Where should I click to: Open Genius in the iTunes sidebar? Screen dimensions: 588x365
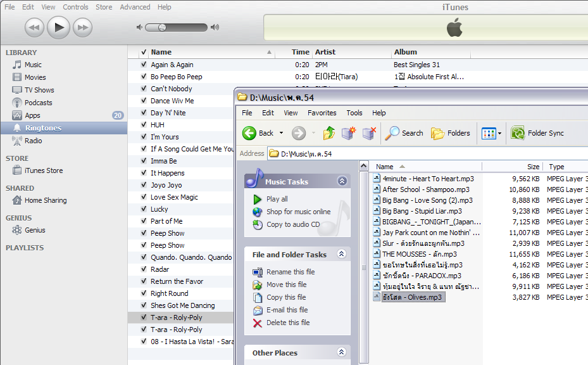pos(35,230)
